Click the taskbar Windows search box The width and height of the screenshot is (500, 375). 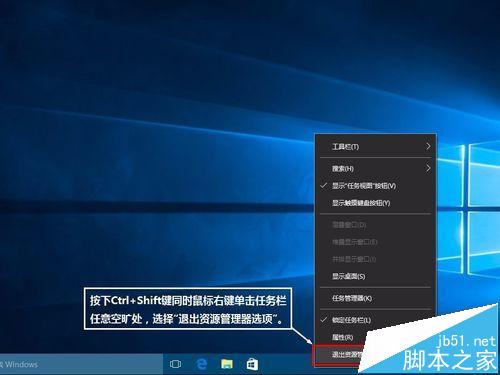(81, 364)
